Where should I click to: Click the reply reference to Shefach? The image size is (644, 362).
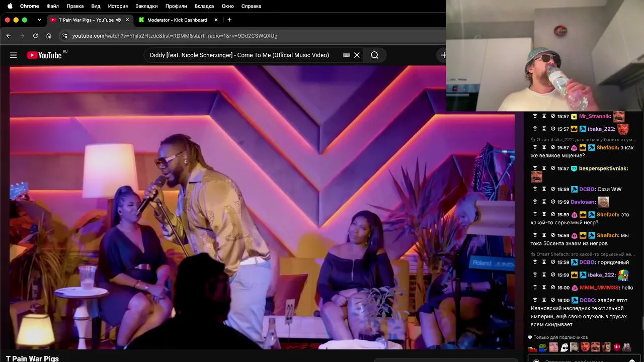(x=583, y=254)
